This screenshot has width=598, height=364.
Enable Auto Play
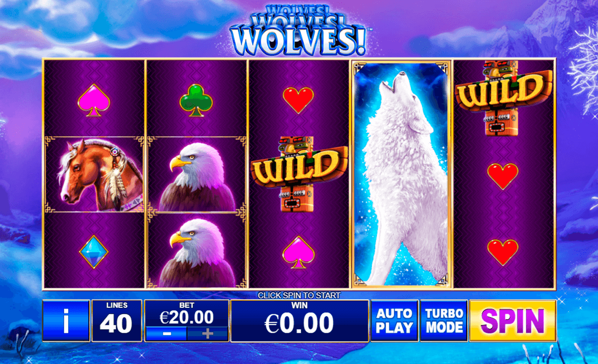(x=395, y=321)
